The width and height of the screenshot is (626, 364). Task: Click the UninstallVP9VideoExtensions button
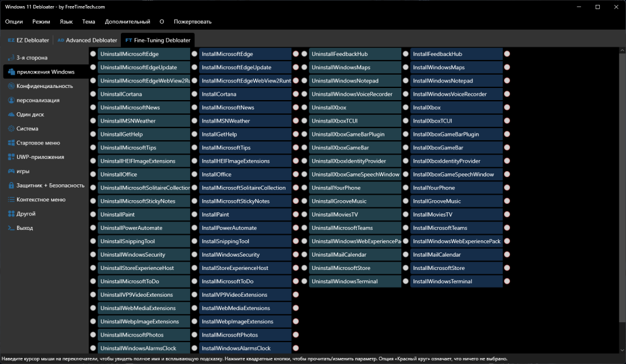pos(144,295)
